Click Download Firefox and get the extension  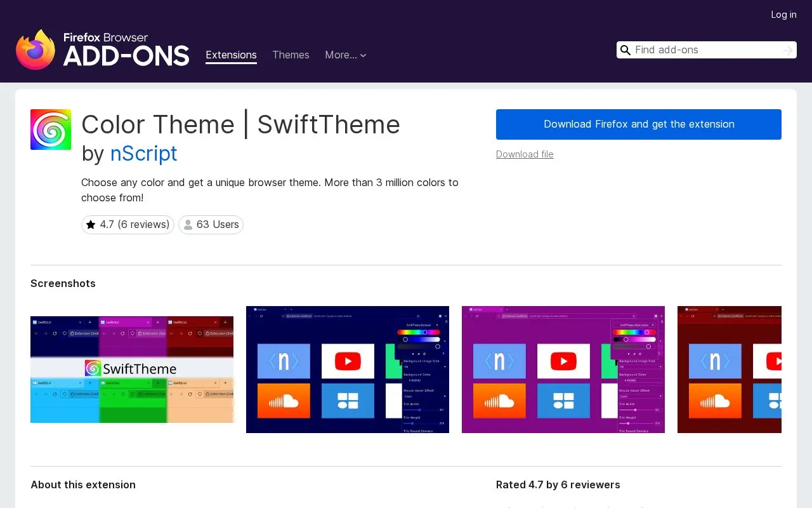pos(639,124)
